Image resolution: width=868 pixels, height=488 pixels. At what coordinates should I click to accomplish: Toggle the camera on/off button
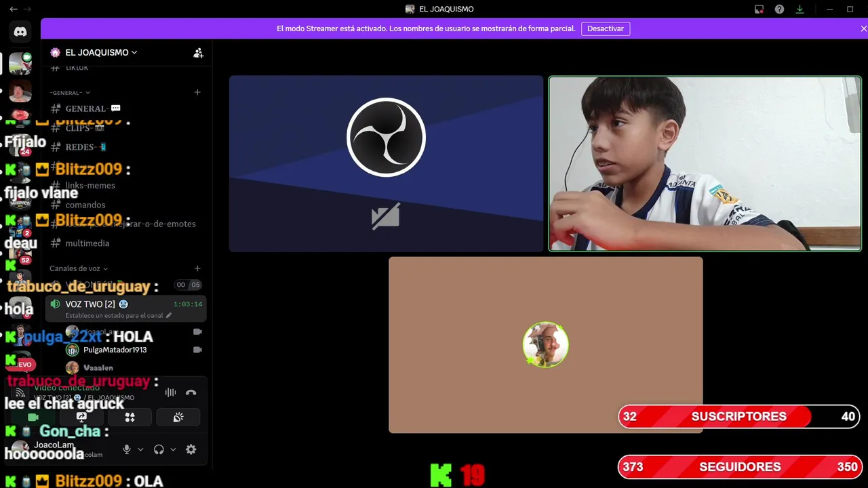(x=33, y=417)
